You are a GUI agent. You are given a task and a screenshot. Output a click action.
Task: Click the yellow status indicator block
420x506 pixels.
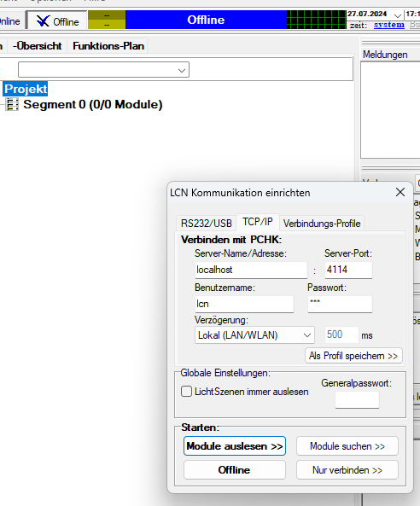point(107,20)
